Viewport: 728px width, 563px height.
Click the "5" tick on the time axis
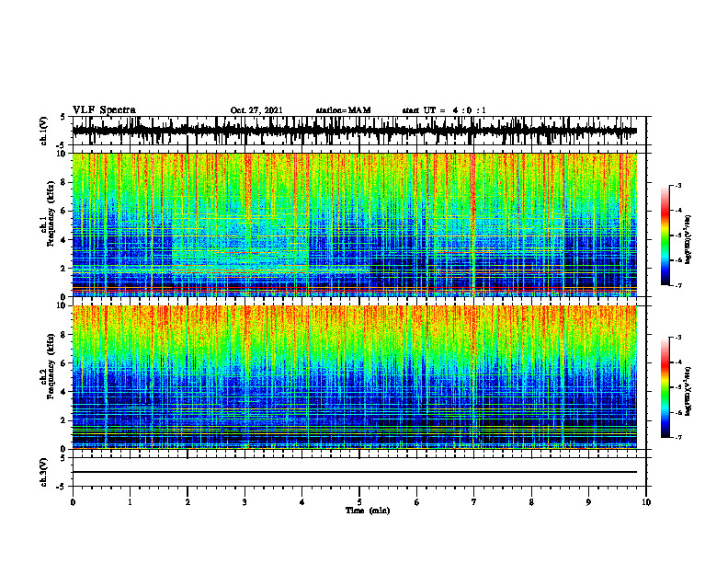click(x=359, y=502)
